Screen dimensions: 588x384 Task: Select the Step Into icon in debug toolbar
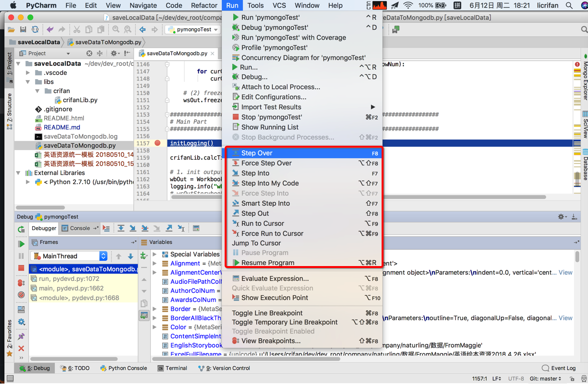(x=133, y=228)
